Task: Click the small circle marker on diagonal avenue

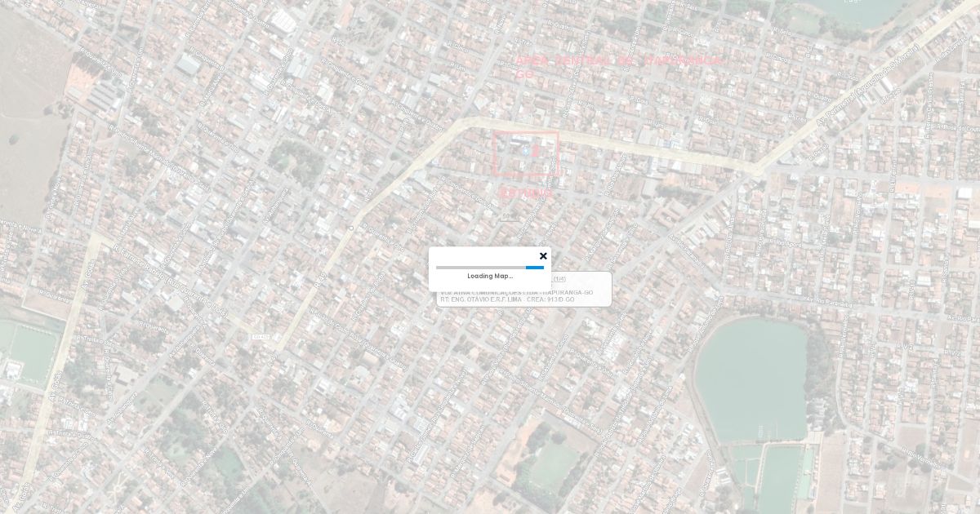Action: pyautogui.click(x=351, y=228)
